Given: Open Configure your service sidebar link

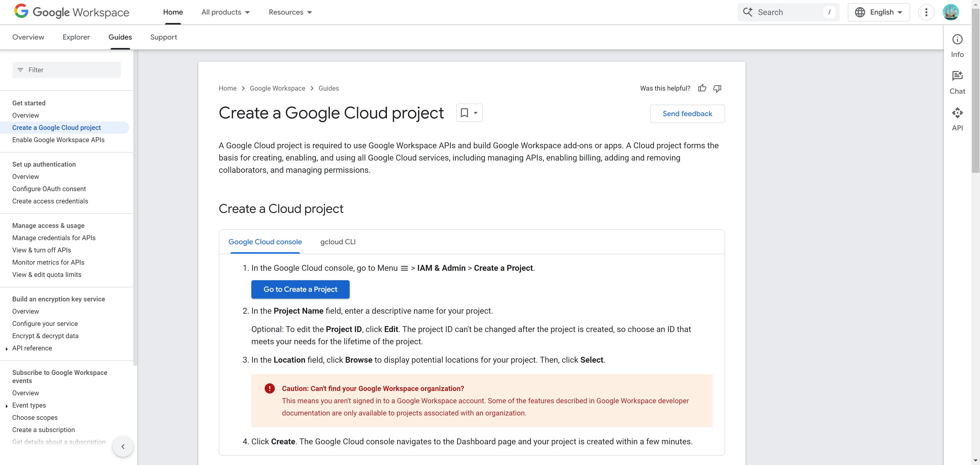Looking at the screenshot, I should click(x=45, y=323).
